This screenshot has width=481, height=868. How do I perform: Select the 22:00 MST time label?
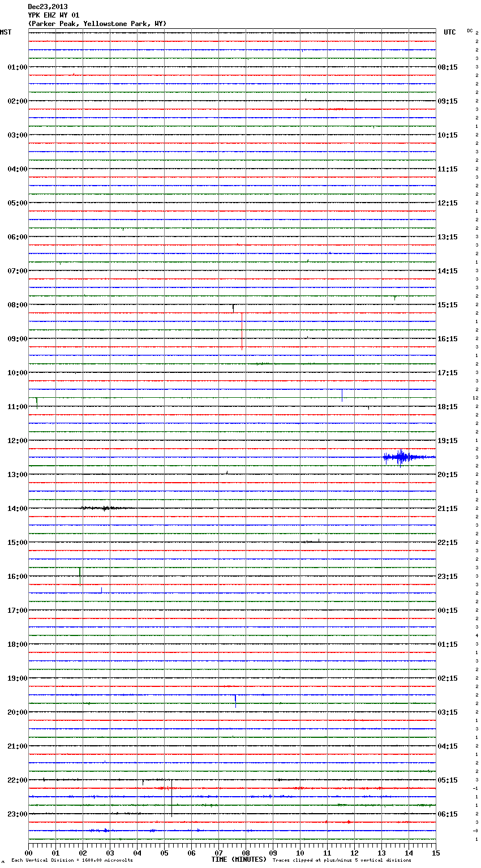point(18,780)
